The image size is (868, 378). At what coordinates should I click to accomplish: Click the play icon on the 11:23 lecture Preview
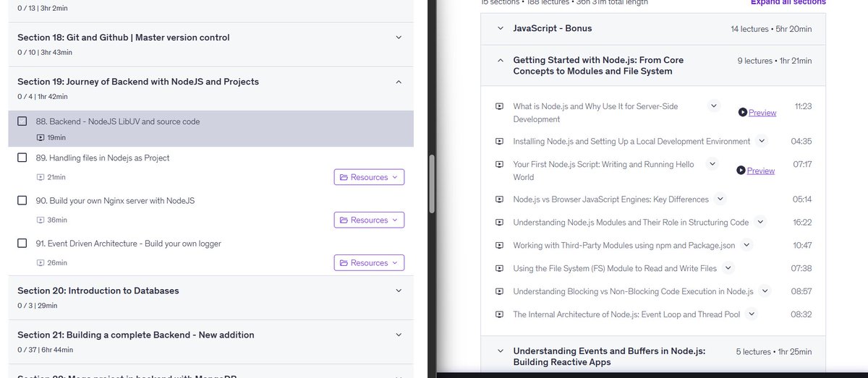pyautogui.click(x=743, y=112)
